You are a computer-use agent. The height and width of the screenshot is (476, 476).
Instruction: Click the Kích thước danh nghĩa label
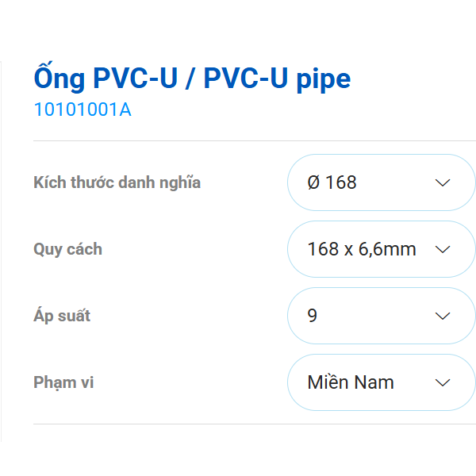[x=117, y=182]
